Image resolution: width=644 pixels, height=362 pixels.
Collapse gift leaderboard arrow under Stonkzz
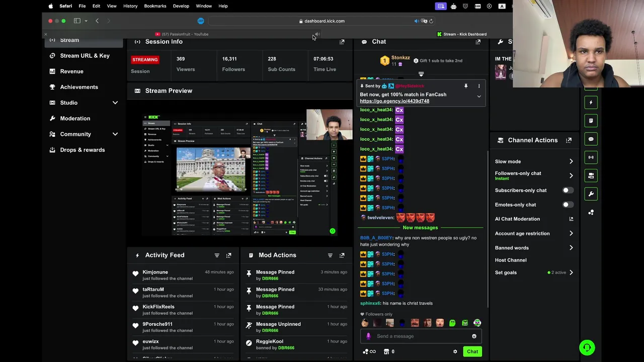point(421,74)
